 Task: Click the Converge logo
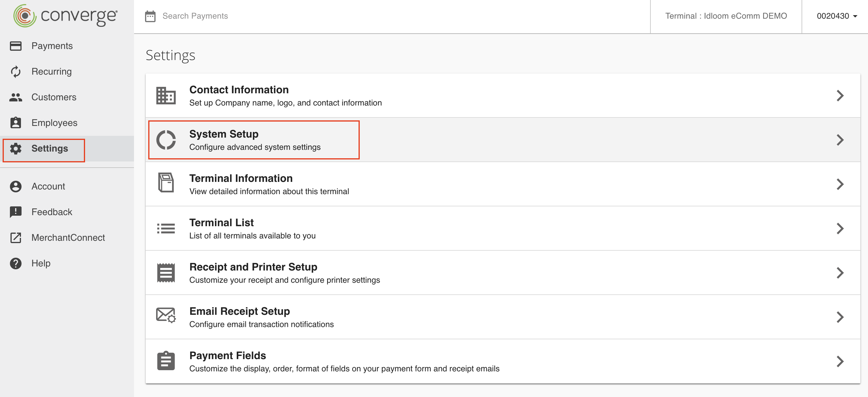click(66, 16)
